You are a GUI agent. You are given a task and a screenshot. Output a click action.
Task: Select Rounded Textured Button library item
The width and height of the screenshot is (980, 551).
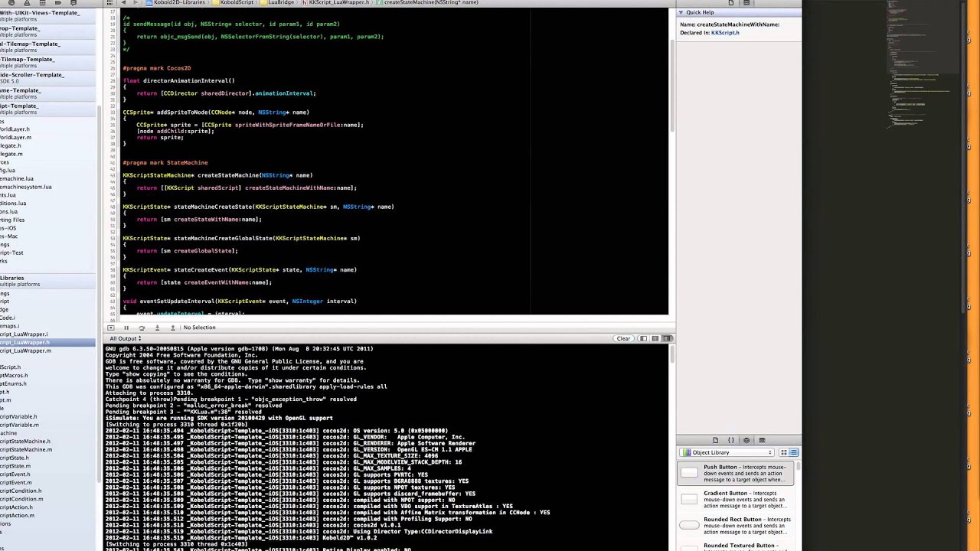click(x=736, y=546)
